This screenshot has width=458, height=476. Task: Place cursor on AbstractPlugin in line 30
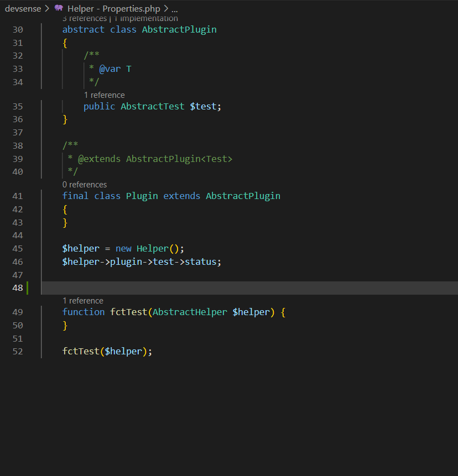(x=179, y=30)
